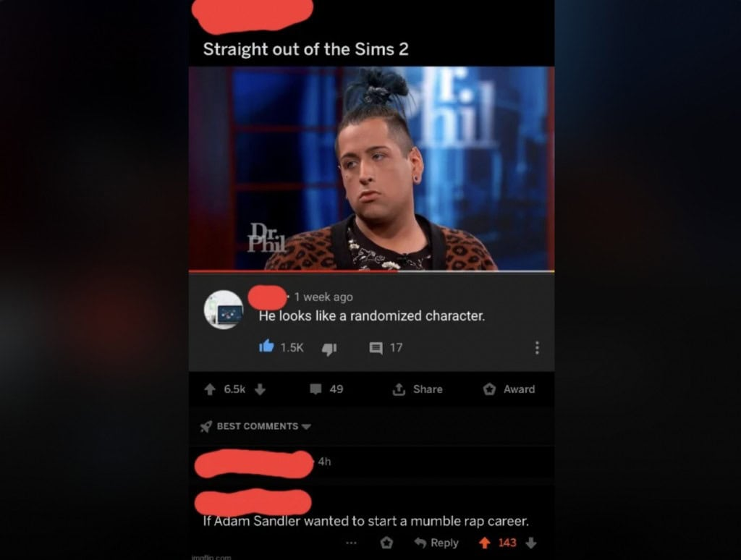Viewport: 741px width, 560px height.
Task: Upvote the comment with 143 points
Action: click(484, 543)
